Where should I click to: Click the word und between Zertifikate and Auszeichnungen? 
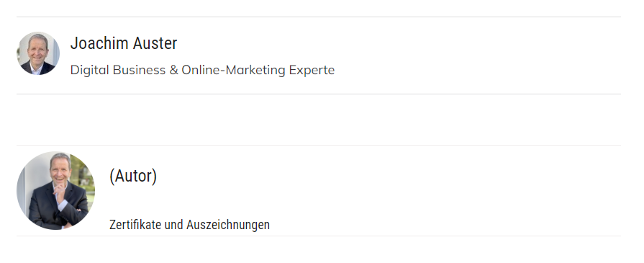point(173,225)
